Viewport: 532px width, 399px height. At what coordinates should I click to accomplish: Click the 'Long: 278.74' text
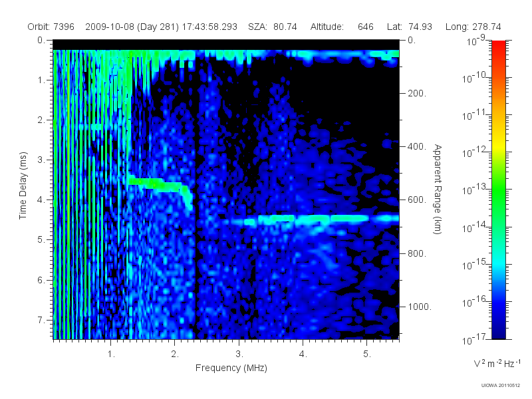[x=473, y=27]
